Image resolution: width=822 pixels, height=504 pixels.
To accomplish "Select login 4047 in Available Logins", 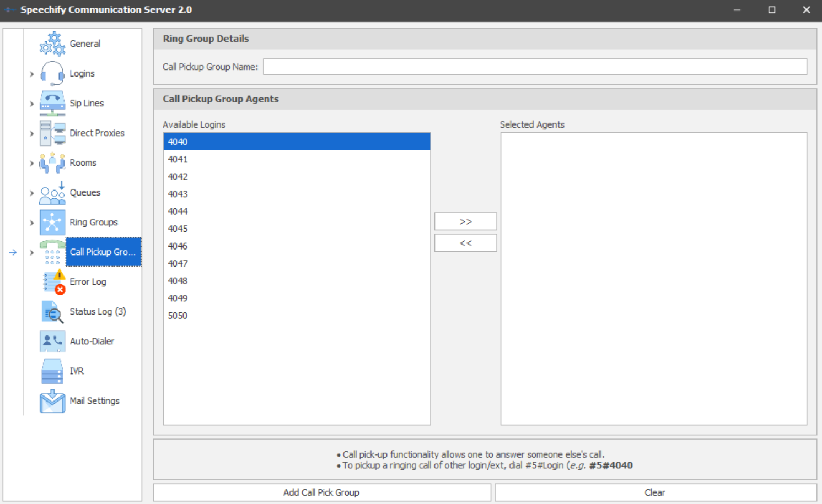I will pyautogui.click(x=297, y=263).
